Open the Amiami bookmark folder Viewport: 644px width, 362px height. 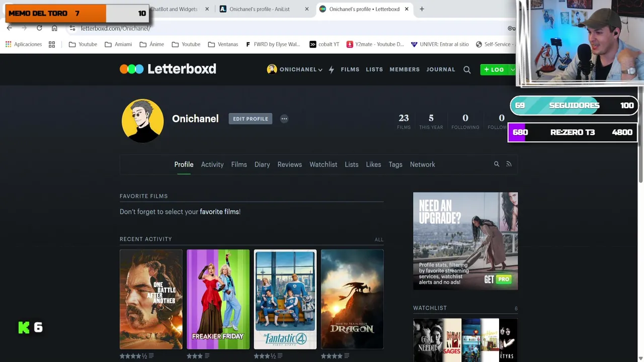pyautogui.click(x=118, y=44)
